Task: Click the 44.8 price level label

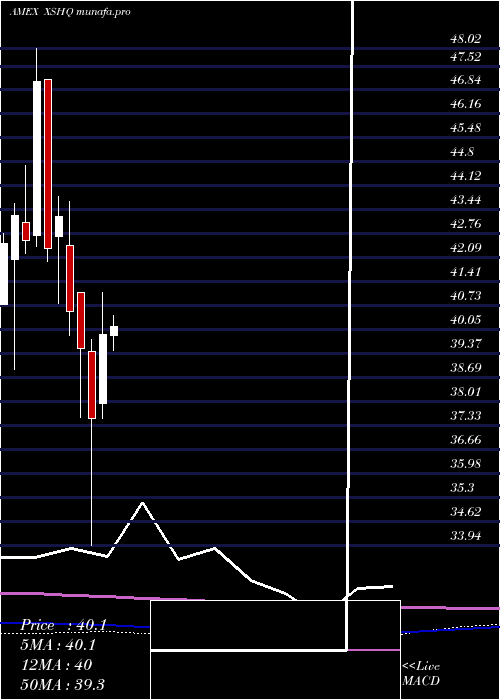Action: click(x=462, y=152)
